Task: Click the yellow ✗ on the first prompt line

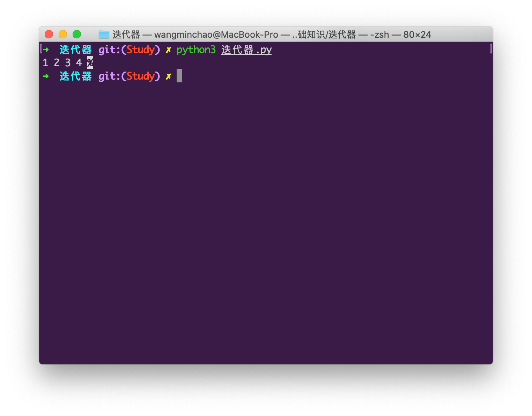Action: 169,50
